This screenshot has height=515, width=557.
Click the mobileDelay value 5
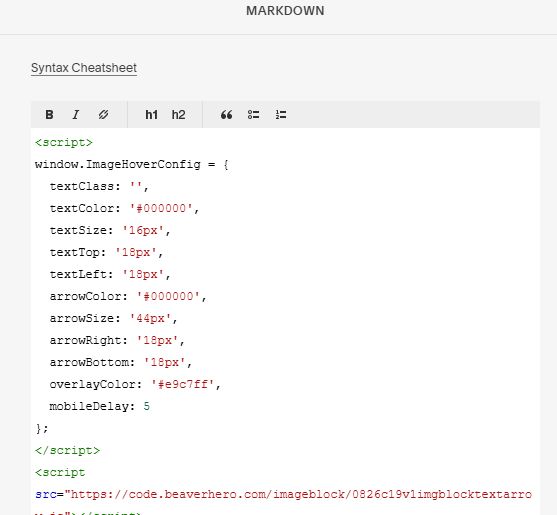147,406
